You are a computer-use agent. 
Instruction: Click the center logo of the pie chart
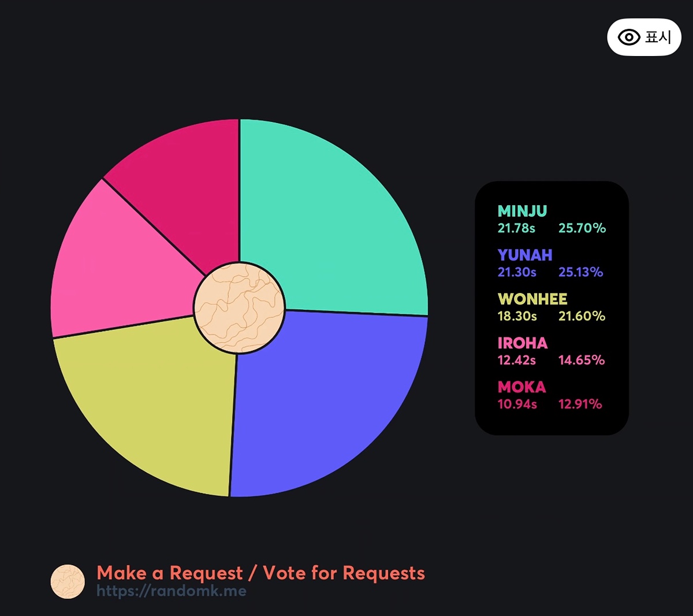point(239,307)
